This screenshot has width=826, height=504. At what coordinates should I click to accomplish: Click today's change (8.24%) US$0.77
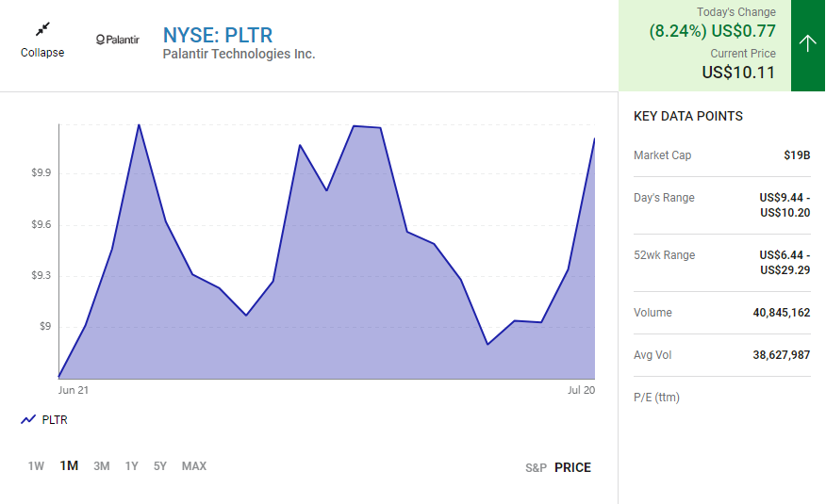712,31
